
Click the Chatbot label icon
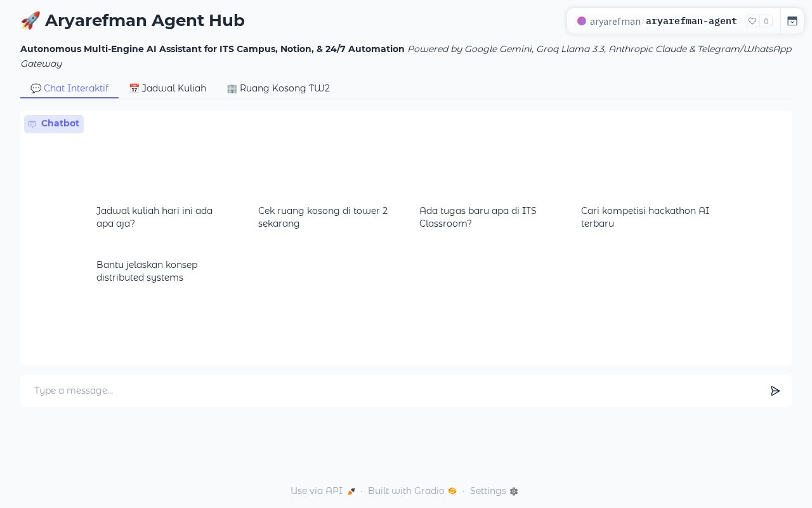(x=32, y=124)
